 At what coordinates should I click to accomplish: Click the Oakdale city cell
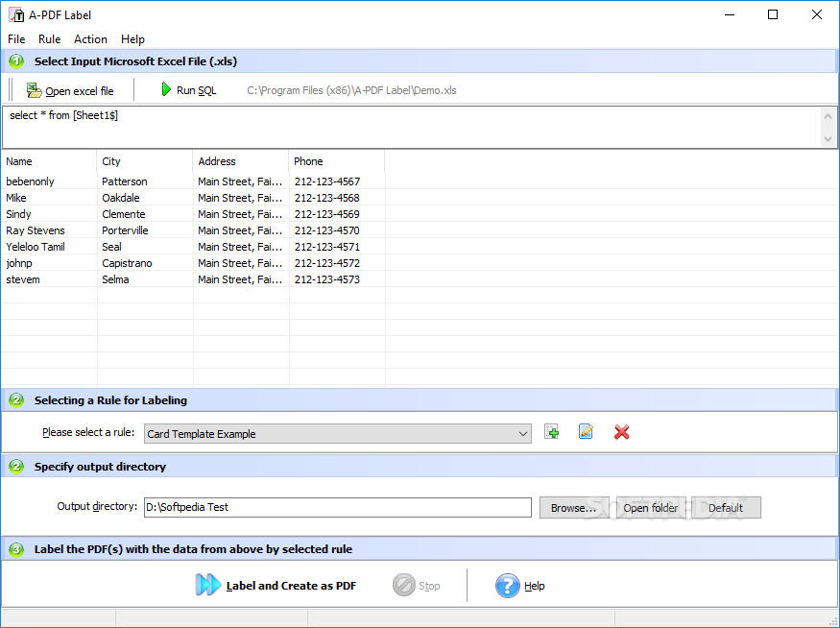121,198
